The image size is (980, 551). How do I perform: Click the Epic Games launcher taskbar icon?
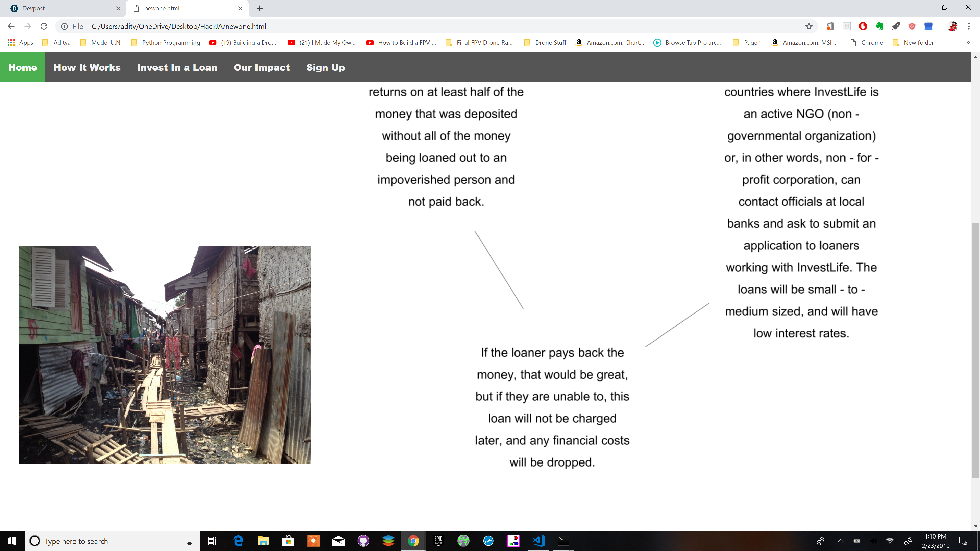438,540
